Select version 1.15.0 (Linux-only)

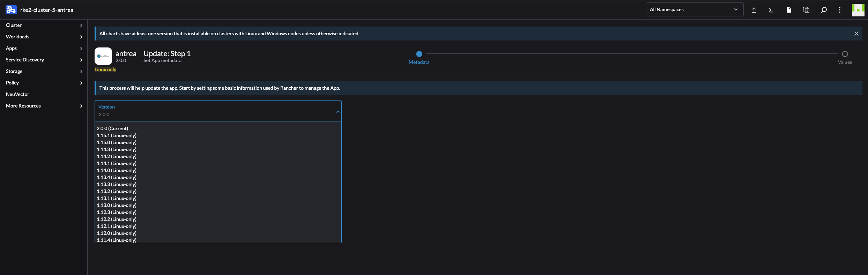coord(218,142)
